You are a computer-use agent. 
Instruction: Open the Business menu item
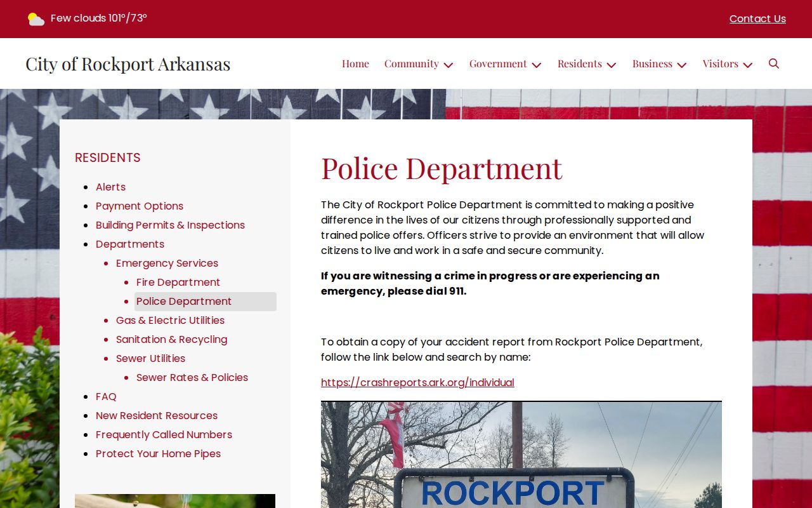(x=652, y=63)
